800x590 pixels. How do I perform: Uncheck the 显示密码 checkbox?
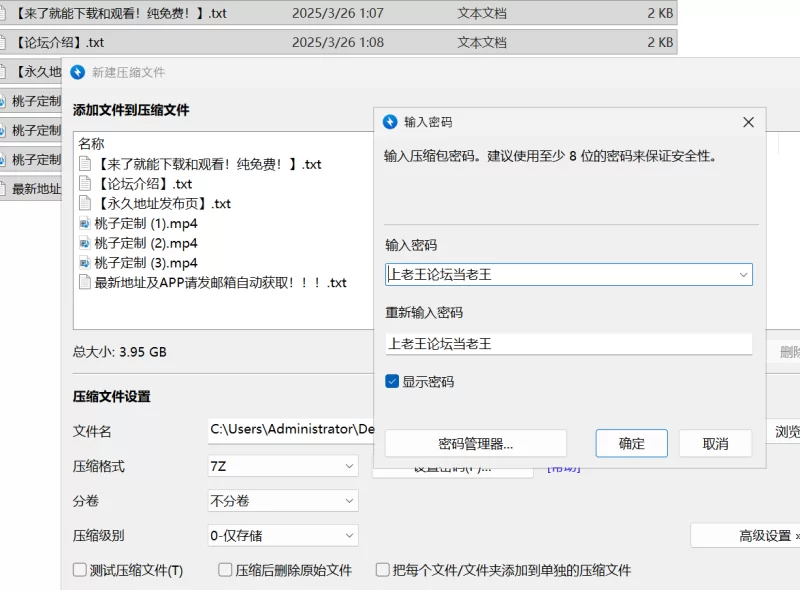coord(392,381)
